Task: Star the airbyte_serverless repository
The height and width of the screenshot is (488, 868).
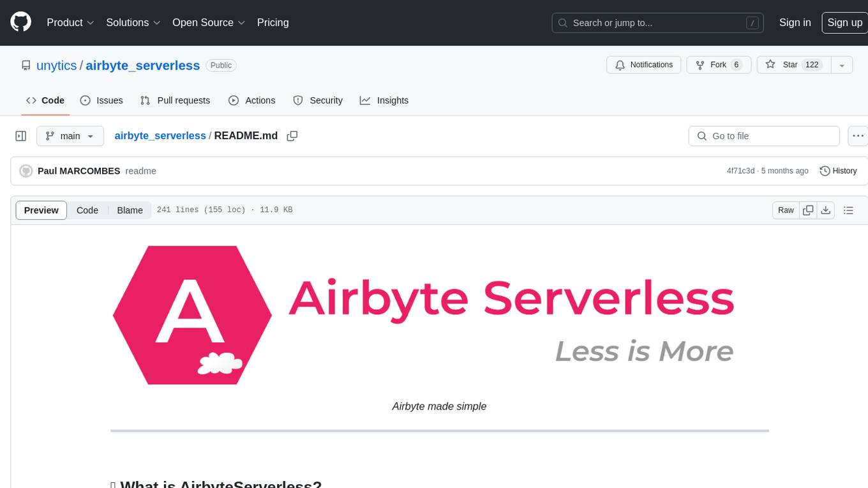Action: click(793, 65)
